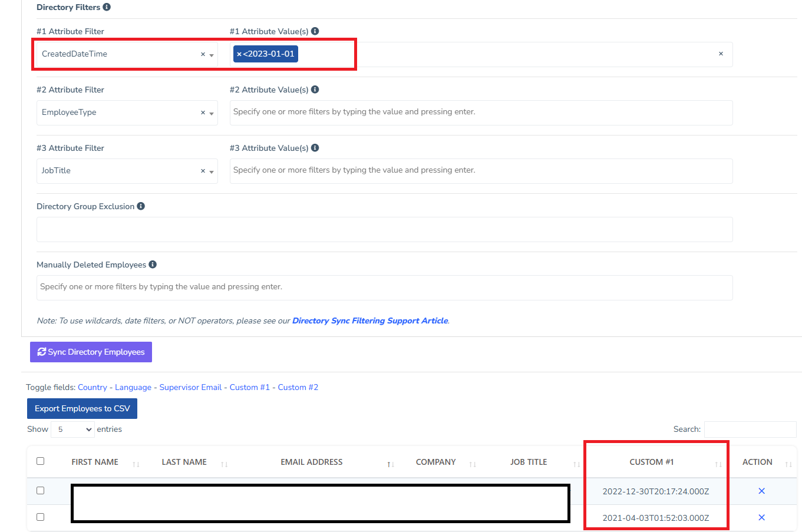Open Directory Sync Filtering Support Article
Screen dimensions: 802x532
point(370,321)
